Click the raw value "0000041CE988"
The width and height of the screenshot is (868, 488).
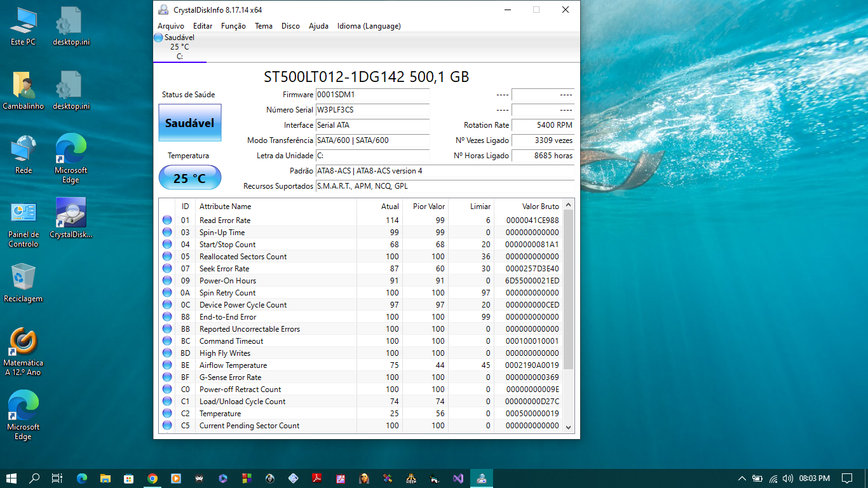[x=532, y=220]
